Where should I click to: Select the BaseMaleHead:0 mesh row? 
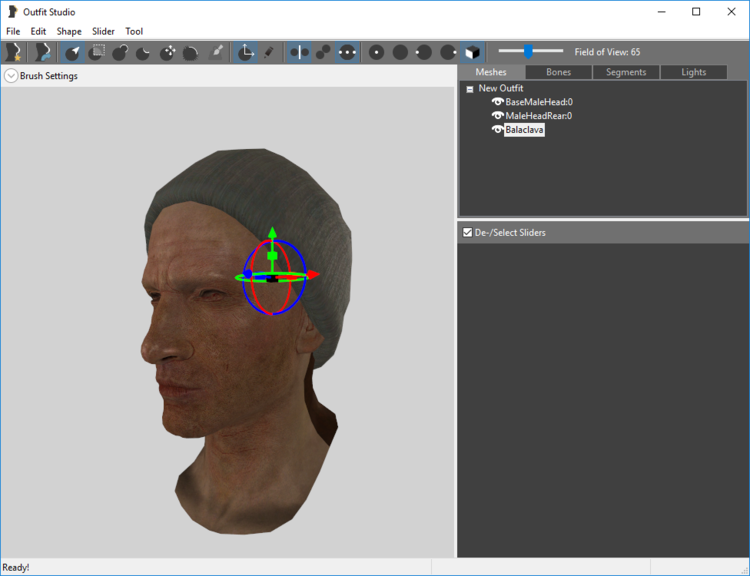pyautogui.click(x=539, y=102)
